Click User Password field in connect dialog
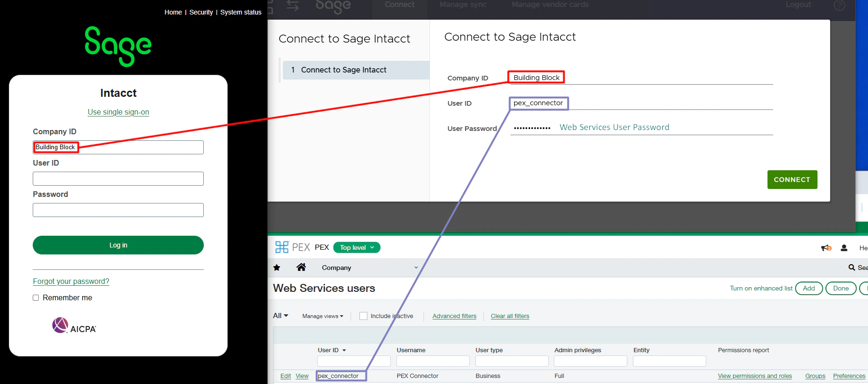 tap(641, 128)
